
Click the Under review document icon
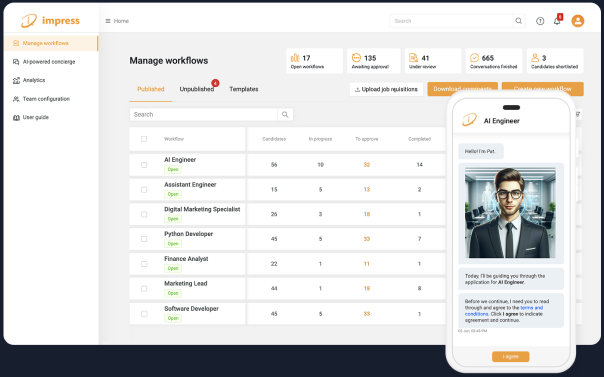point(413,58)
